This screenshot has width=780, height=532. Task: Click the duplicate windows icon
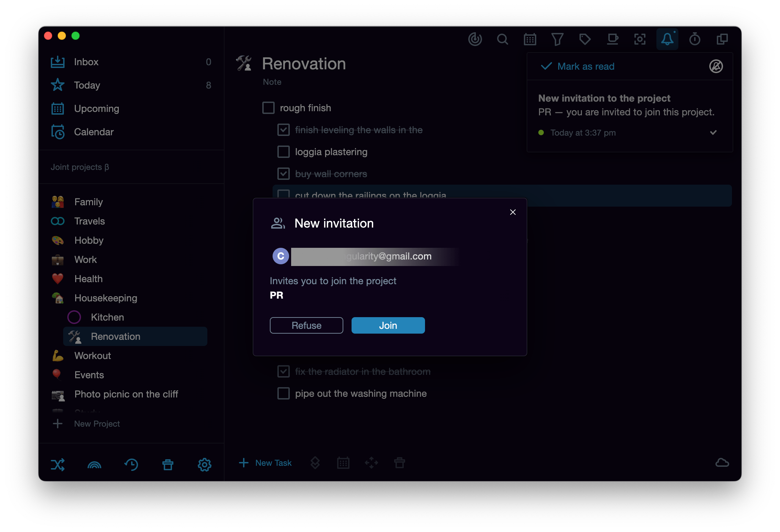[722, 39]
